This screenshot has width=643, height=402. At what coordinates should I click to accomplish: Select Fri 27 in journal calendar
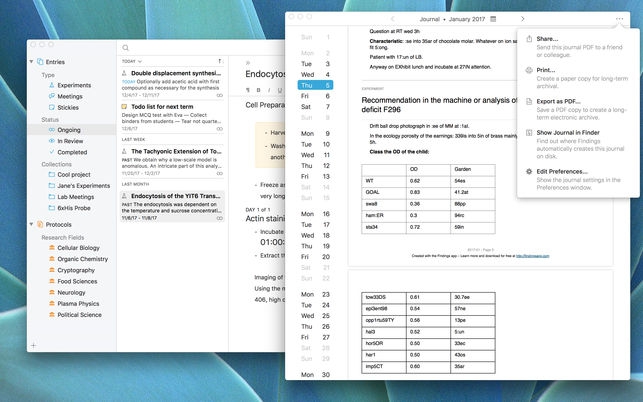point(315,337)
